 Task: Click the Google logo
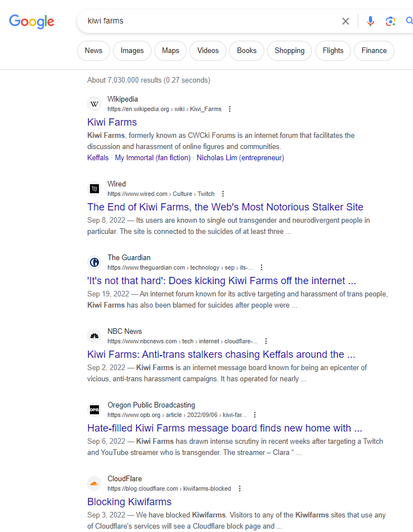(32, 21)
